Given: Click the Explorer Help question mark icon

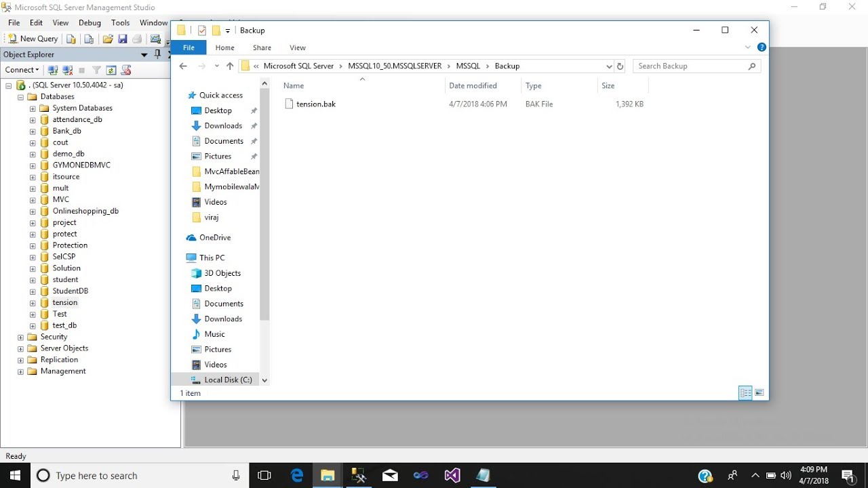Looking at the screenshot, I should coord(762,47).
